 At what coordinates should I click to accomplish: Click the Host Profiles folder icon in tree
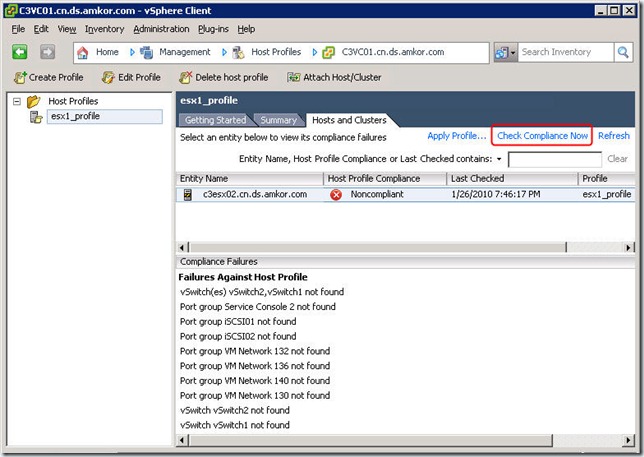34,101
